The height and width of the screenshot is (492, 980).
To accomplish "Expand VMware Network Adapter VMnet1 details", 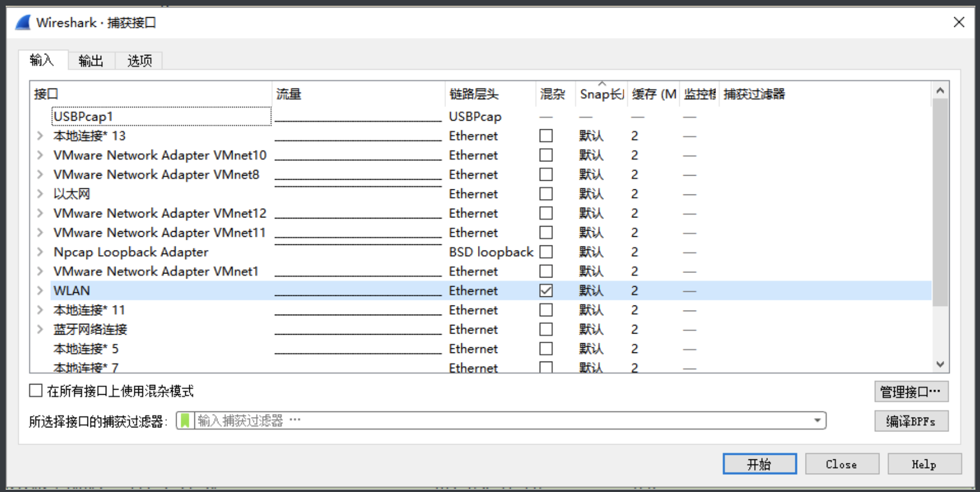I will pos(40,271).
